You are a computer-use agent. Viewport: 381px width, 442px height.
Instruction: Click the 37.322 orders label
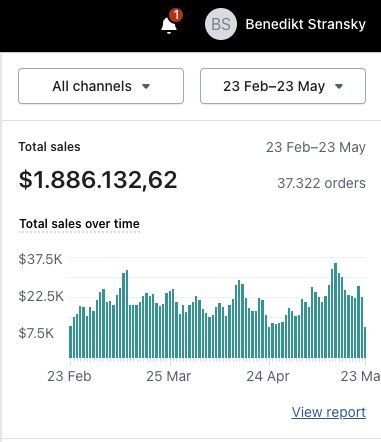[321, 183]
